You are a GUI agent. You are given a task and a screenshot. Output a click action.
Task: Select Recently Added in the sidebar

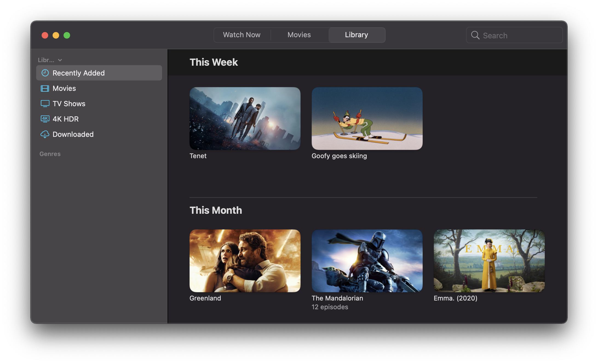coord(99,73)
